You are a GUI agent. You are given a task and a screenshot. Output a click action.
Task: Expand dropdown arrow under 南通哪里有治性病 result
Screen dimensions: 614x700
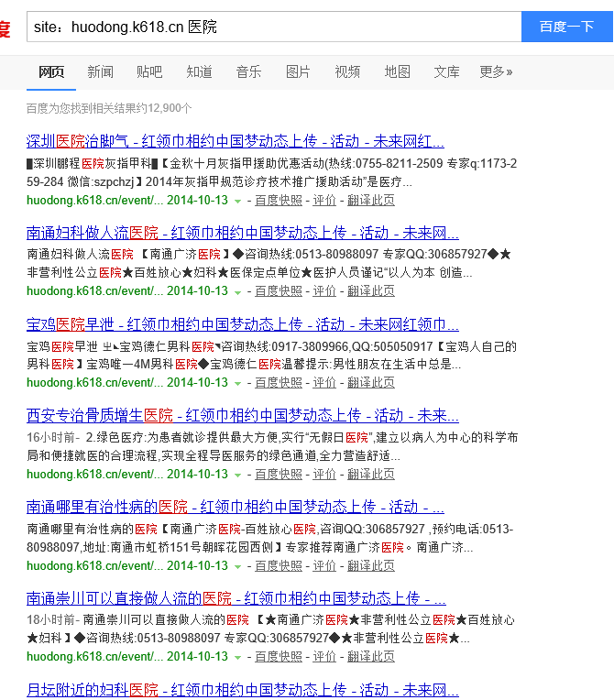[x=237, y=567]
